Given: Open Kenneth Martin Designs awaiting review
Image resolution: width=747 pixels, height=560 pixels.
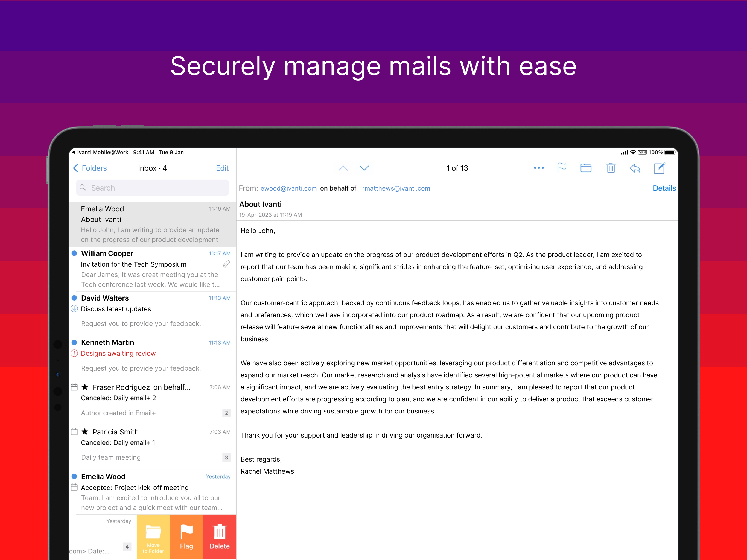Looking at the screenshot, I should (153, 358).
